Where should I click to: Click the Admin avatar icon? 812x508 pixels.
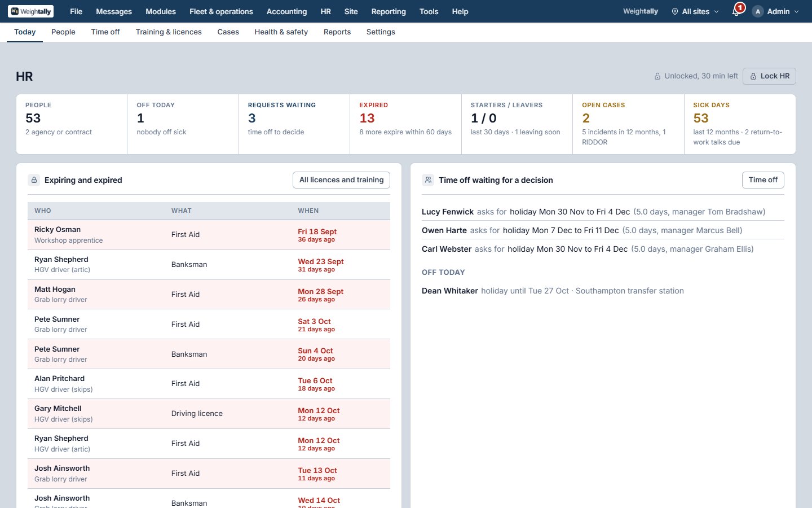(758, 11)
